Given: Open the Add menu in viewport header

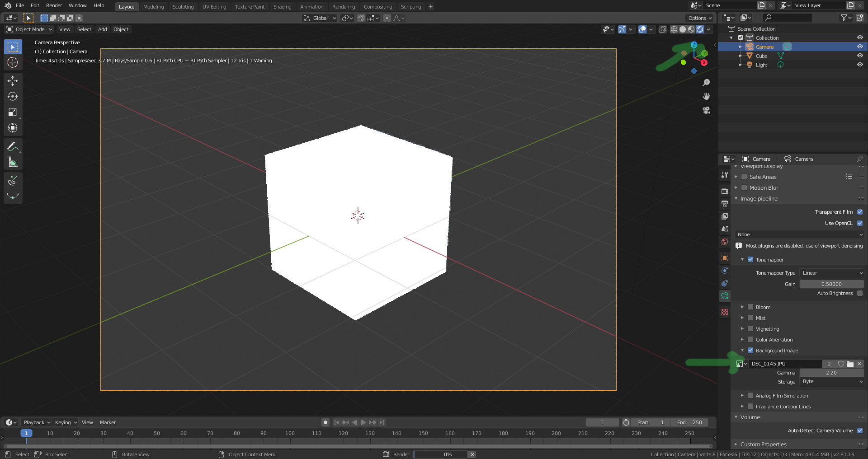Looking at the screenshot, I should coord(103,29).
